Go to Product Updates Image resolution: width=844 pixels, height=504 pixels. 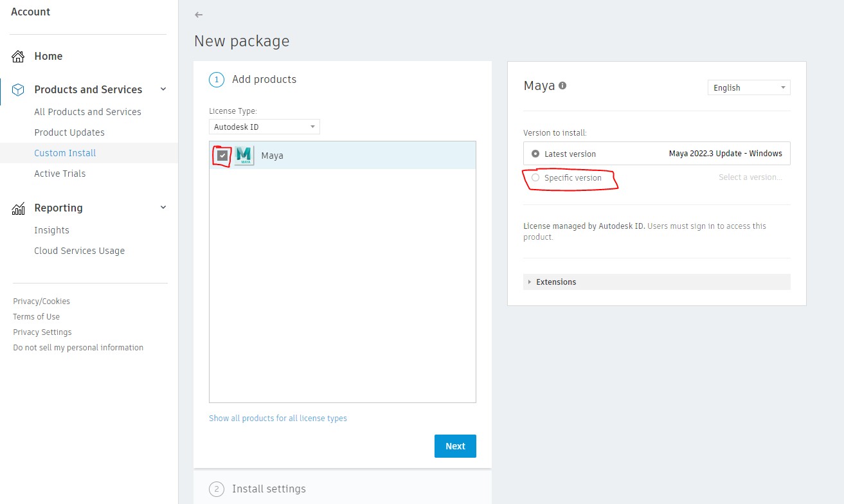(x=69, y=132)
